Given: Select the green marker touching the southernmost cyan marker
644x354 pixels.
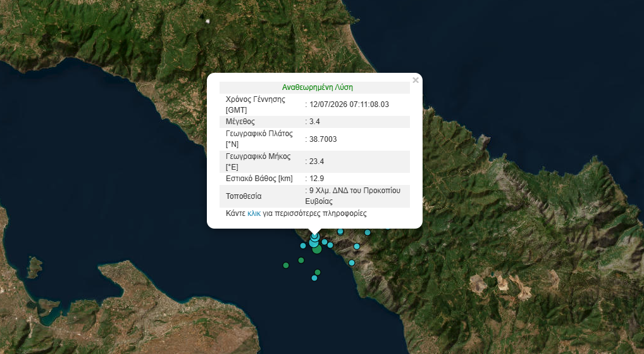Looking at the screenshot, I should [318, 272].
